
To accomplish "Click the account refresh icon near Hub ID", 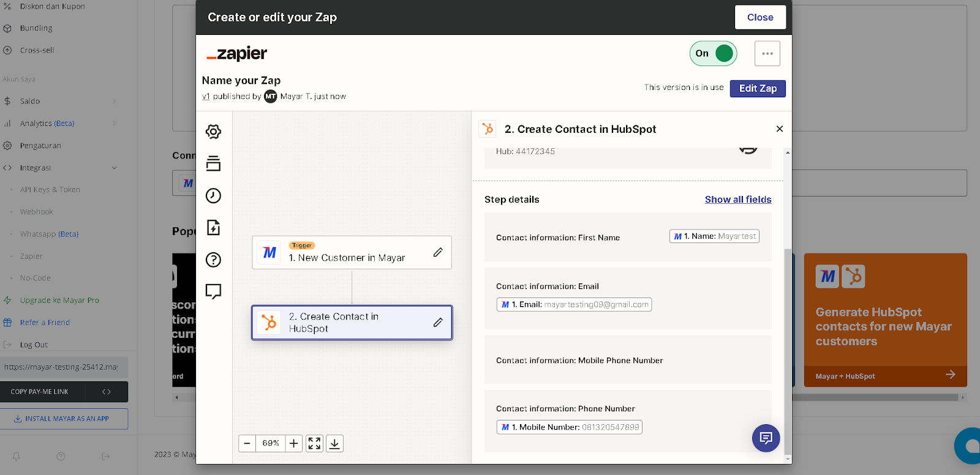I will pos(748,149).
